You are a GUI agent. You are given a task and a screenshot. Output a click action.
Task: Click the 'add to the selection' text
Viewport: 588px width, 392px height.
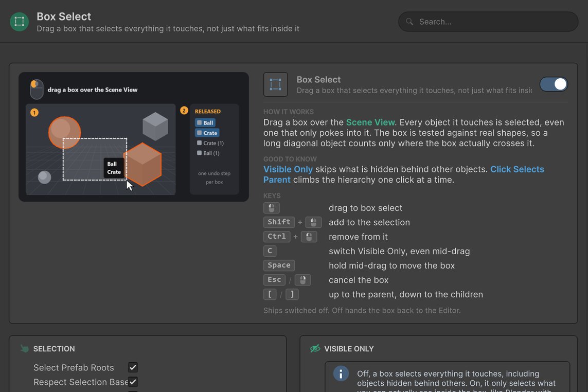pos(369,222)
